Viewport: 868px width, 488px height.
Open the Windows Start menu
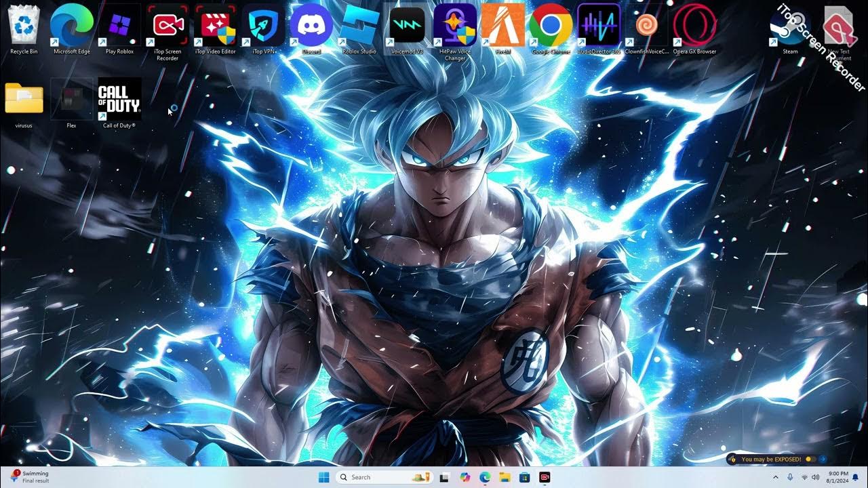click(323, 477)
